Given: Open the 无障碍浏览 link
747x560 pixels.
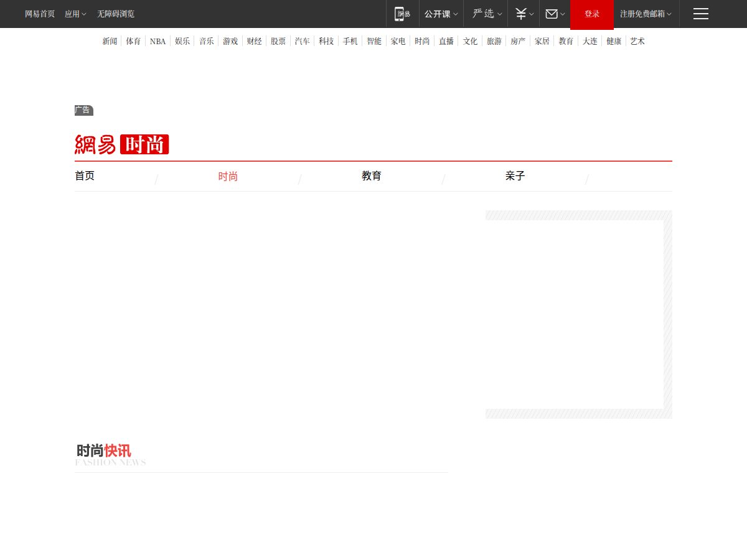Looking at the screenshot, I should tap(116, 14).
